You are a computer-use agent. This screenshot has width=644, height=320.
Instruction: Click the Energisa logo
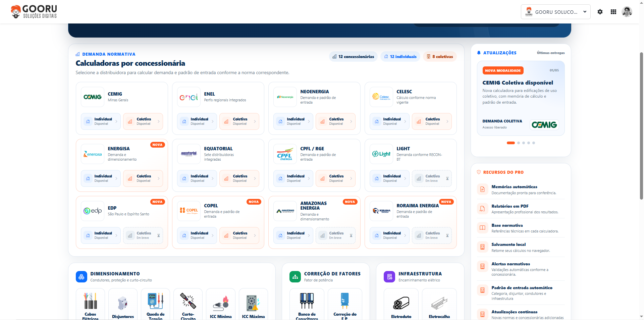click(x=93, y=154)
